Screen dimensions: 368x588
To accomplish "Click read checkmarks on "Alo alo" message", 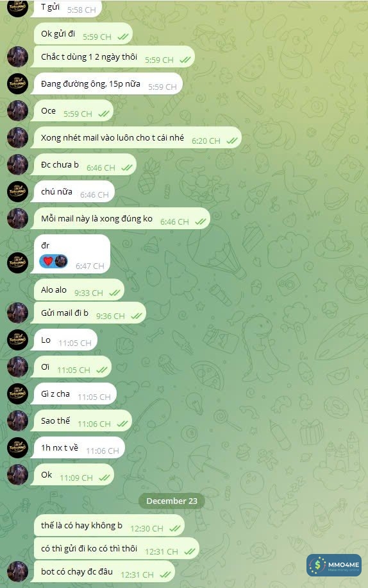I will (x=114, y=293).
